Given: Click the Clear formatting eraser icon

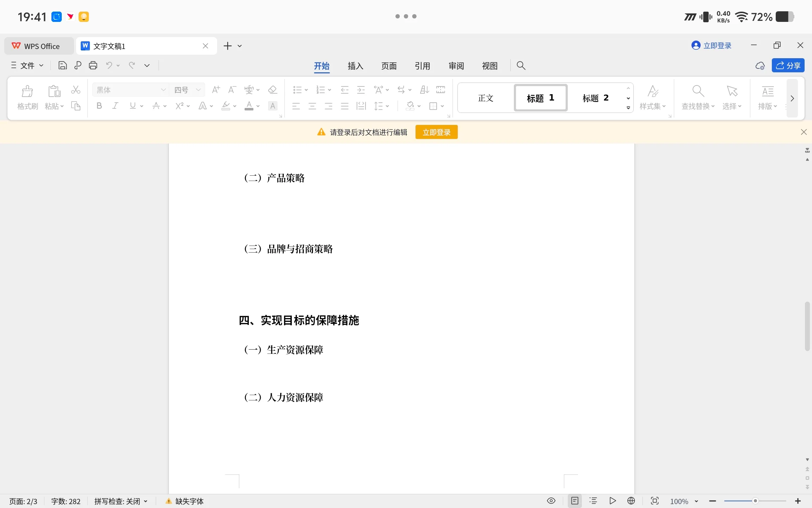Looking at the screenshot, I should point(272,90).
